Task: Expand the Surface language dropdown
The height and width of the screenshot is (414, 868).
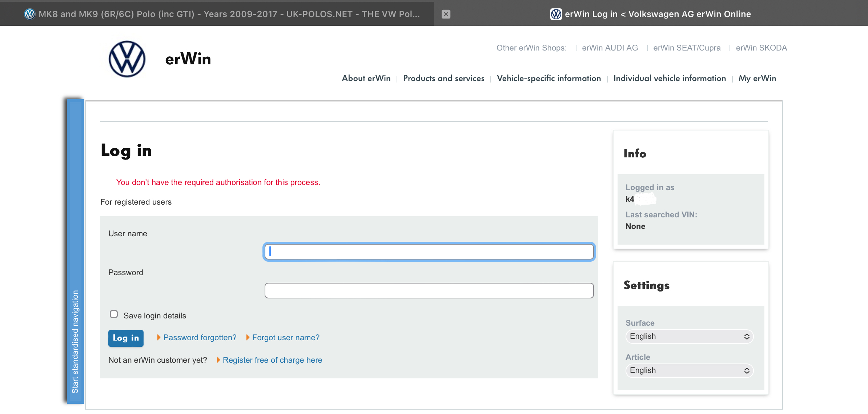Action: 690,336
